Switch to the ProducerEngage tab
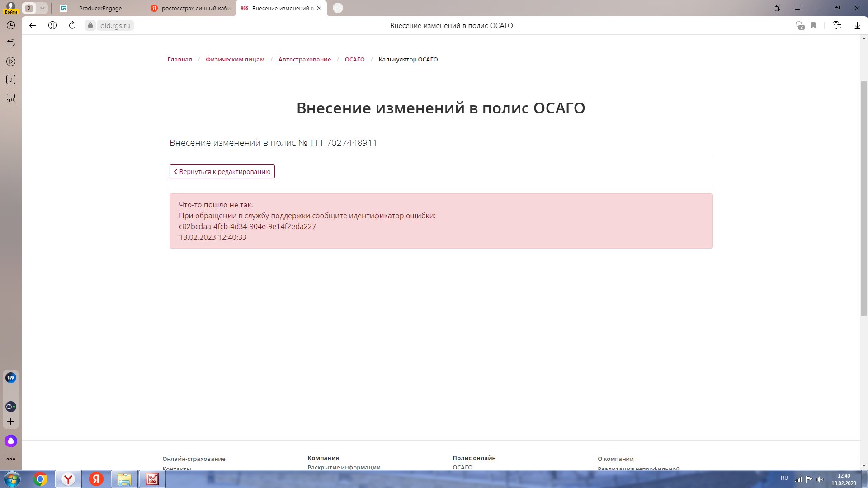 click(x=100, y=8)
